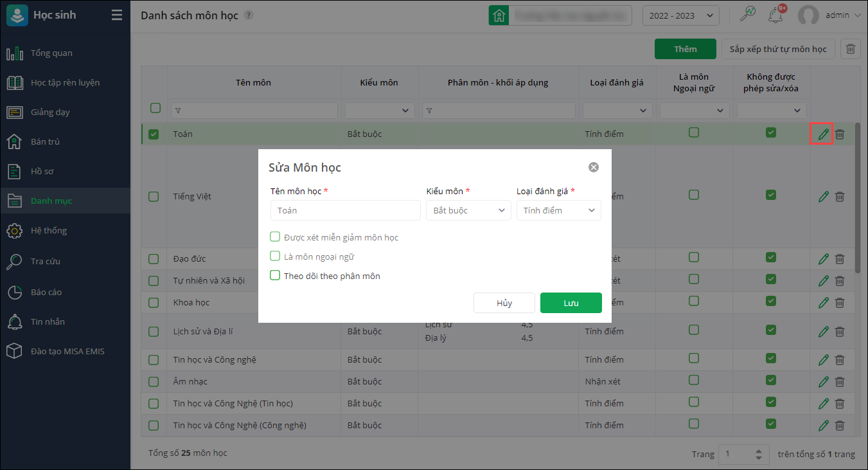Open the Báo cáo sidebar menu
The image size is (868, 470).
[x=46, y=292]
